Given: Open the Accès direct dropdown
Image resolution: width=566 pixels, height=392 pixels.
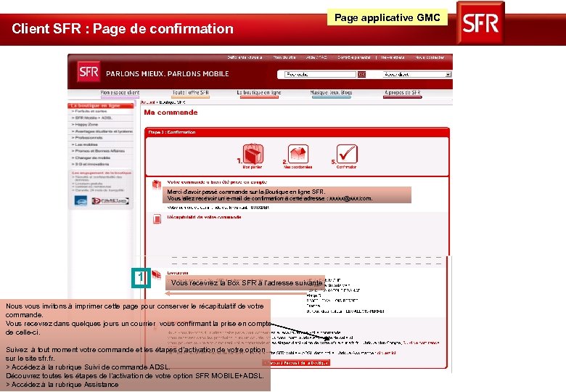Looking at the screenshot, I should 417,74.
